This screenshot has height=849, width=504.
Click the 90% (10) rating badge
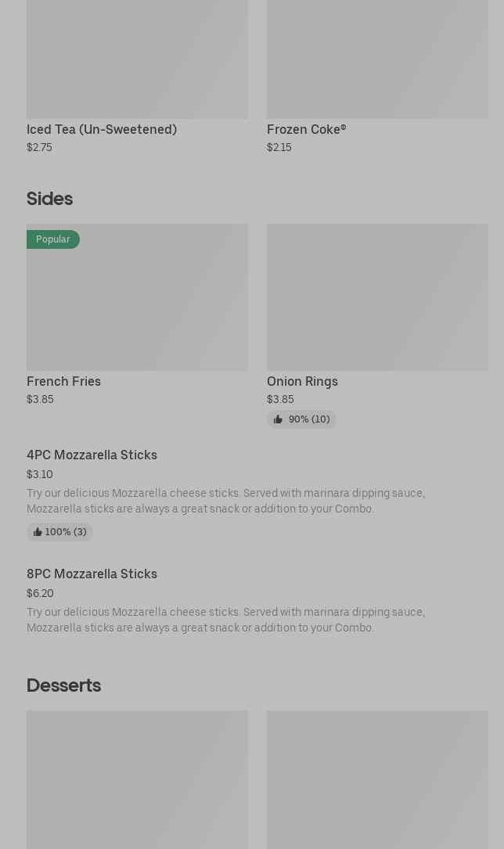point(302,419)
